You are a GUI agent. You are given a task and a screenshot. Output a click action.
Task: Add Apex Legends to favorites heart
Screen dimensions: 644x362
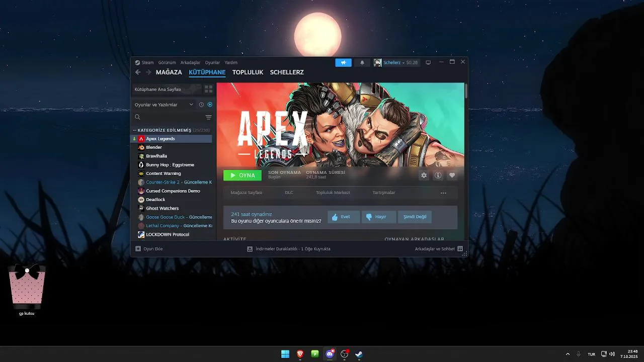coord(452,175)
